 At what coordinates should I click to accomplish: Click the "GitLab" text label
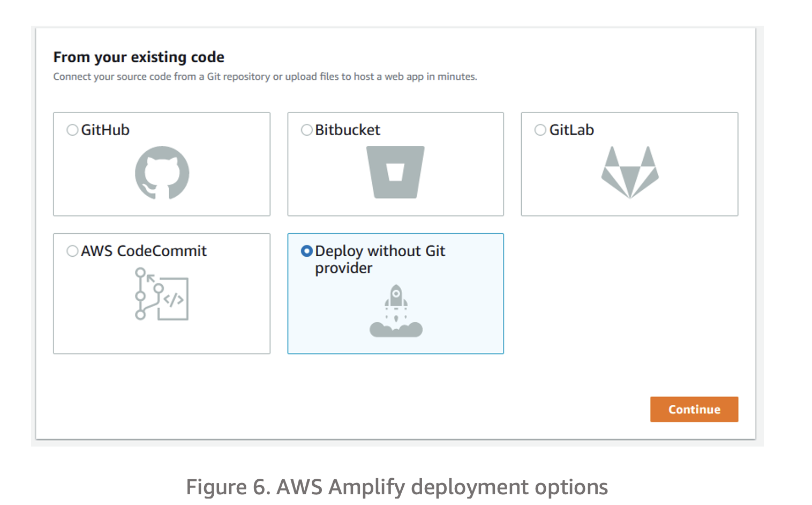(572, 130)
